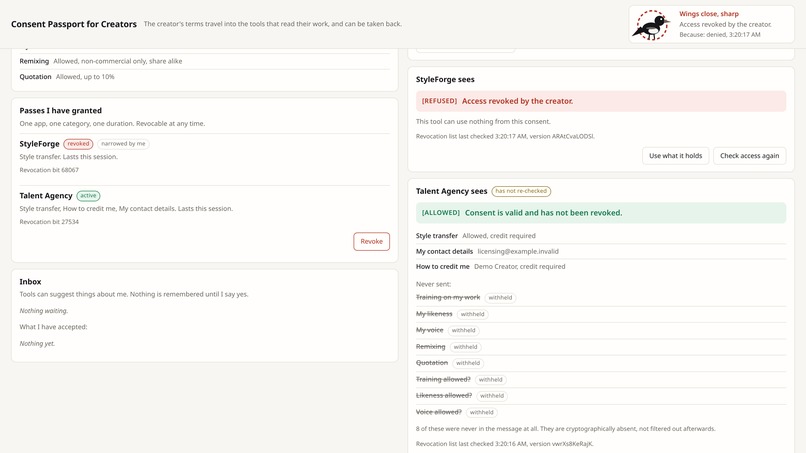Screen dimensions: 806x453
Task: Click the has not re-checked badge
Action: (x=521, y=191)
